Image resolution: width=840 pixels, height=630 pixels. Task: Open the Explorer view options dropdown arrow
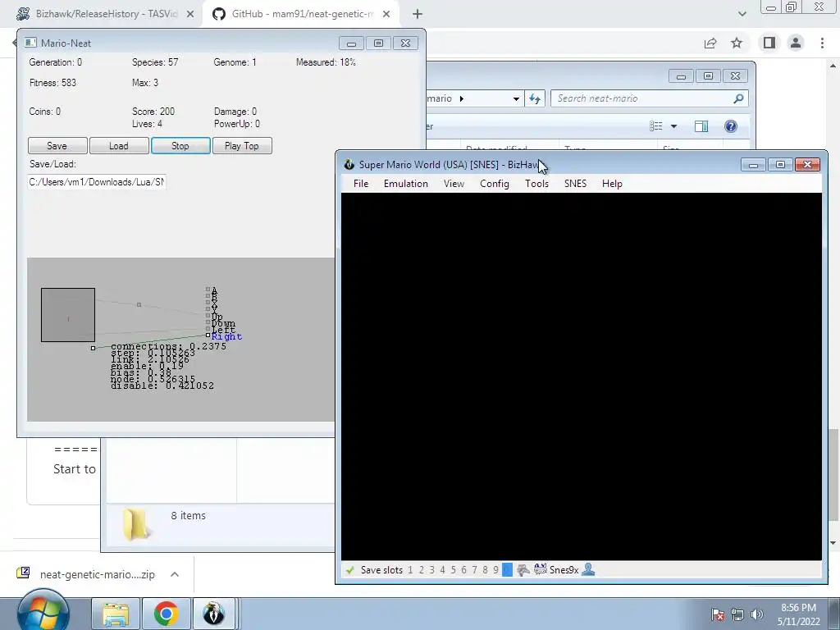[x=674, y=126]
